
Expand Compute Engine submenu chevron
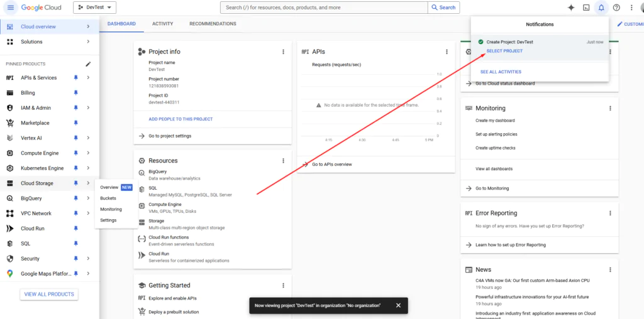coord(88,153)
